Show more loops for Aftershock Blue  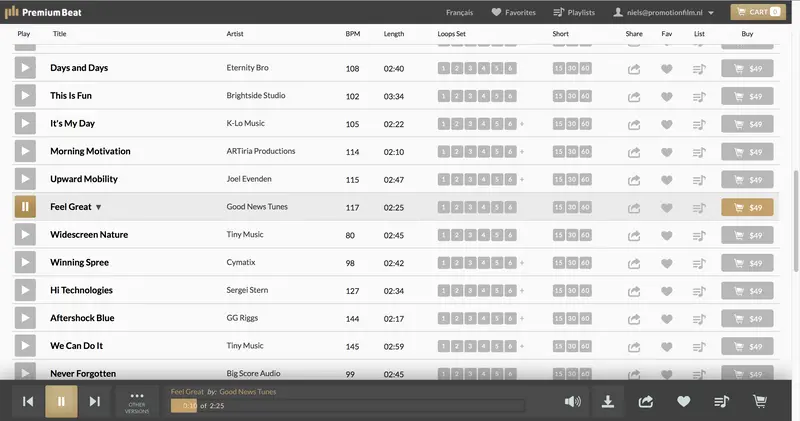pyautogui.click(x=522, y=318)
